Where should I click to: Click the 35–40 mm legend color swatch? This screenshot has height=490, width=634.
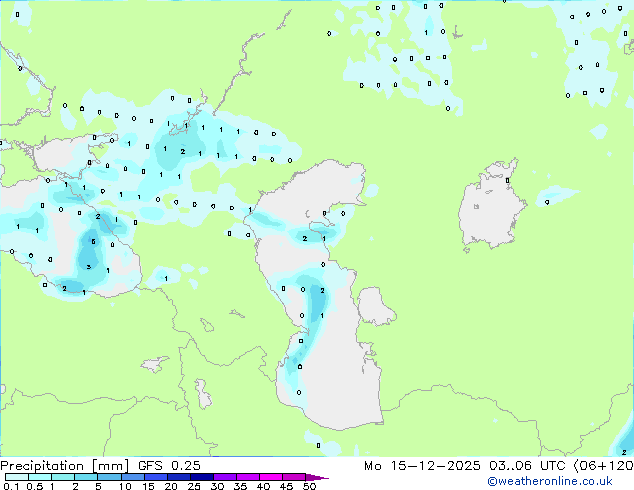click(248, 477)
